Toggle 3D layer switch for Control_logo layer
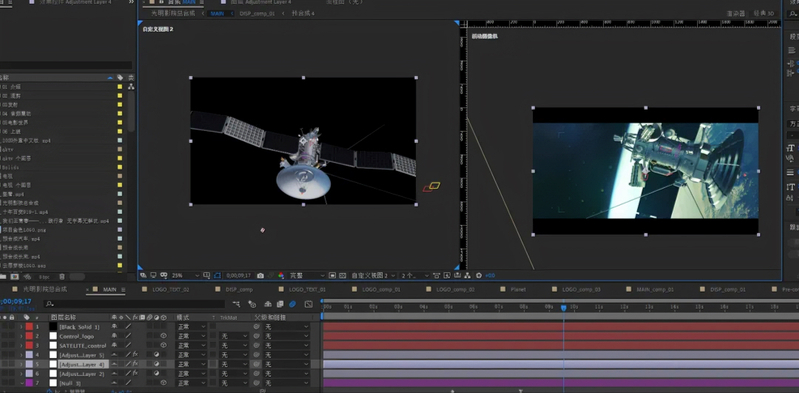Image resolution: width=799 pixels, height=393 pixels. [163, 336]
